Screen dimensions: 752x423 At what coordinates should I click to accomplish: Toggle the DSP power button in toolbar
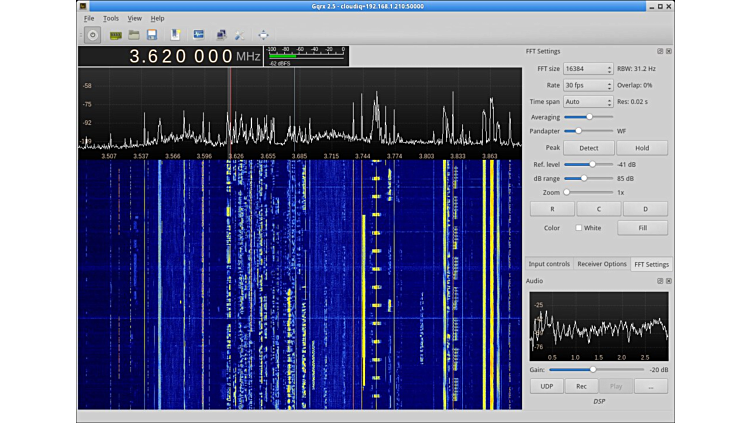tap(92, 35)
